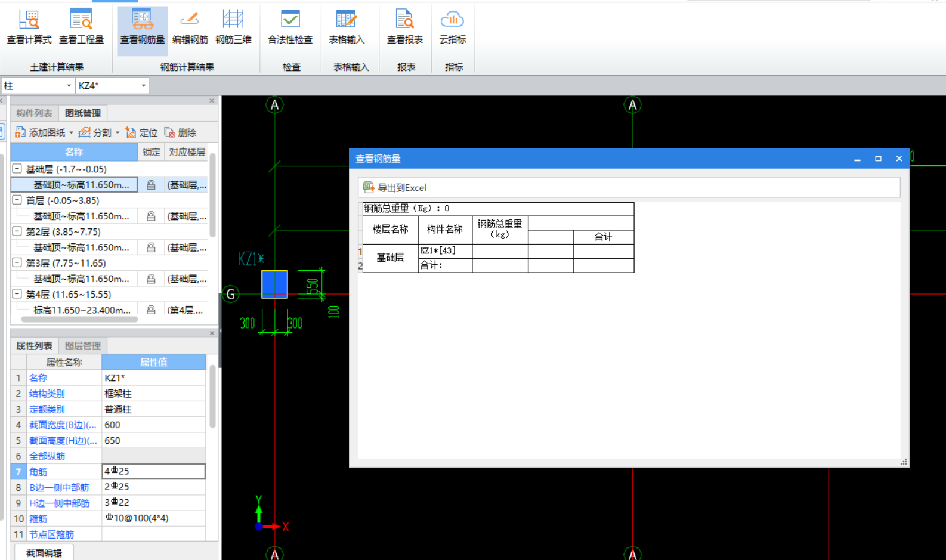Collapse 第2层 (3.85~7.75) node
This screenshot has height=560, width=946.
point(17,231)
